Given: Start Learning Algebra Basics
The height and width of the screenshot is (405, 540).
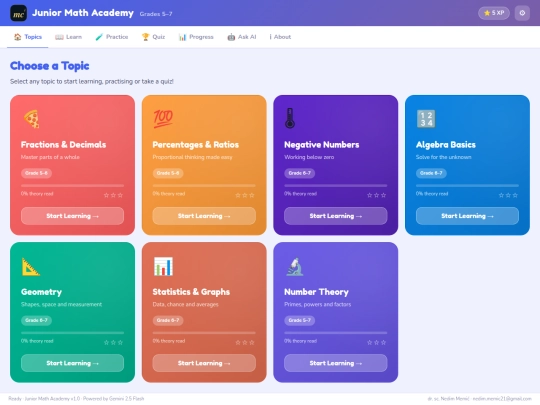Looking at the screenshot, I should click(x=467, y=216).
